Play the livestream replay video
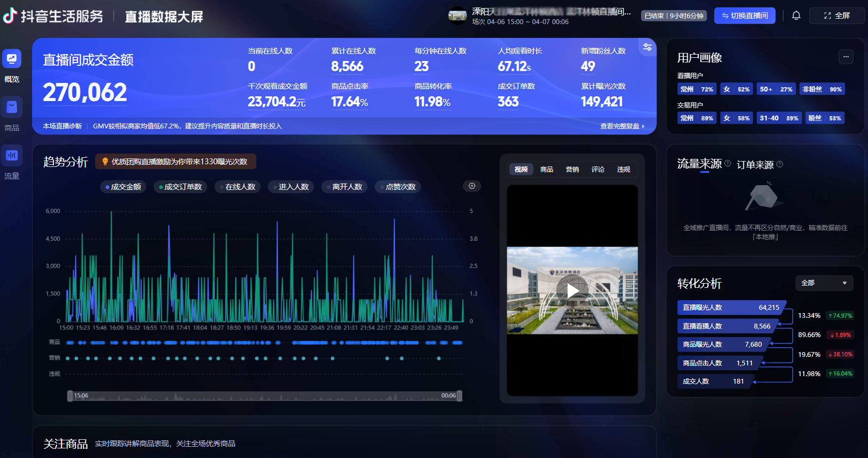This screenshot has width=868, height=458. coord(572,291)
